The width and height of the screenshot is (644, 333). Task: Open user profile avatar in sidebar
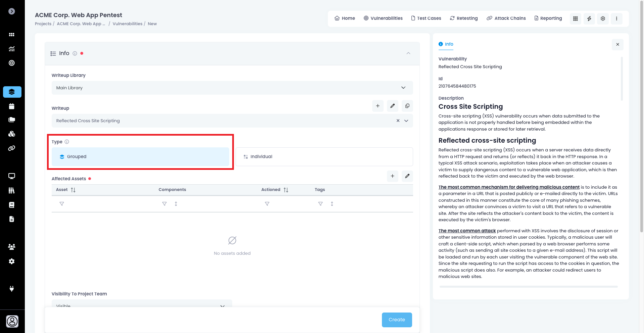click(x=12, y=321)
